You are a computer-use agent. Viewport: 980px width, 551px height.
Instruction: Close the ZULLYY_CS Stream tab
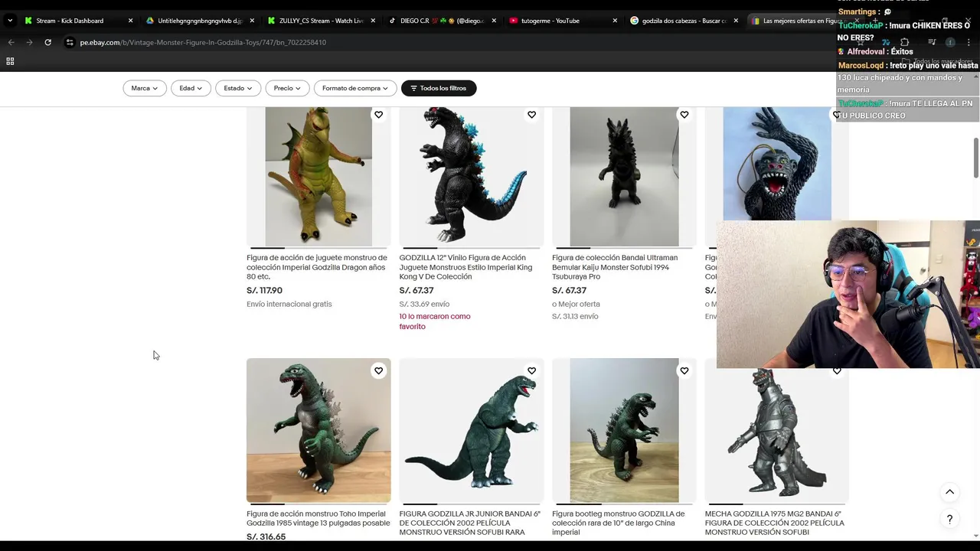[x=373, y=21]
